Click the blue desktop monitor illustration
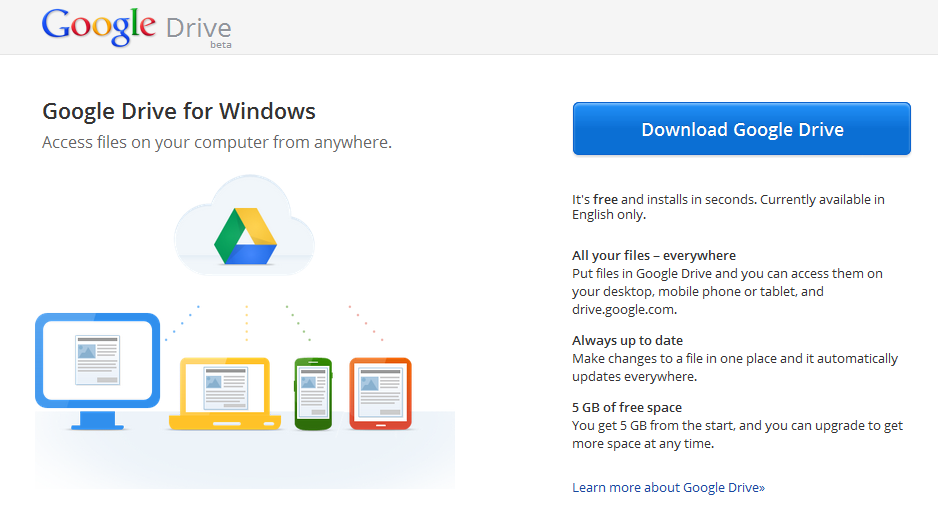The width and height of the screenshot is (938, 505). tap(98, 371)
